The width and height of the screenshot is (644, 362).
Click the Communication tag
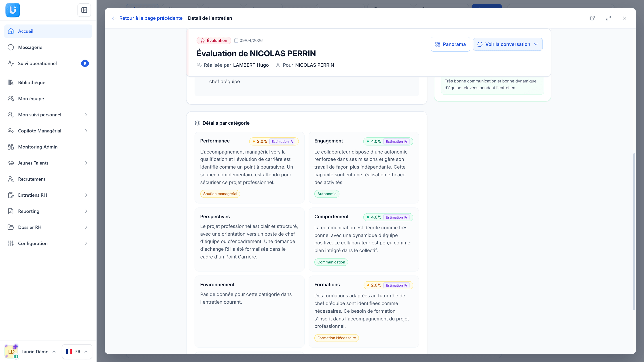331,262
